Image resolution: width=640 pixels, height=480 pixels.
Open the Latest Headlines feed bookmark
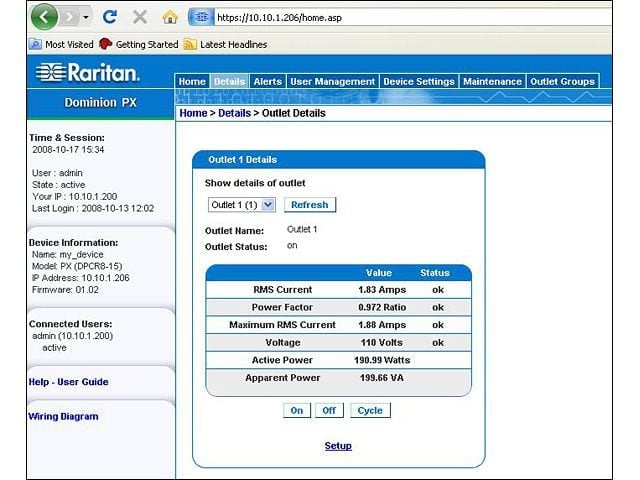225,44
